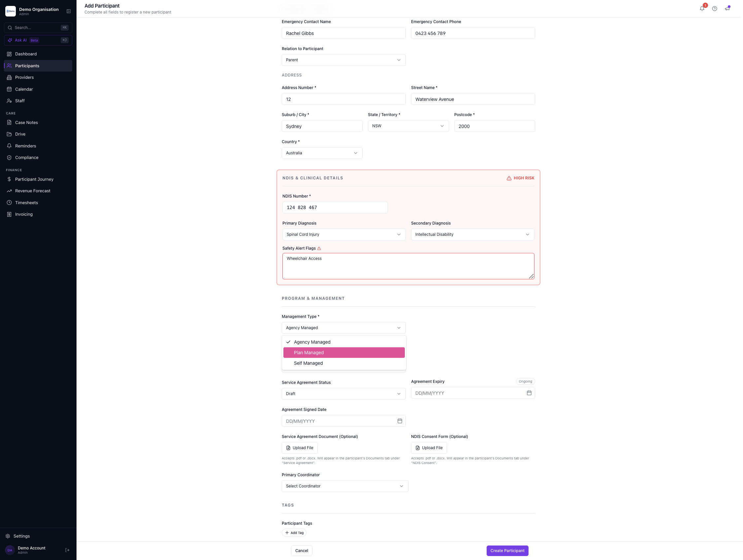Open Ask AI Beta
The height and width of the screenshot is (560, 743).
[38, 40]
